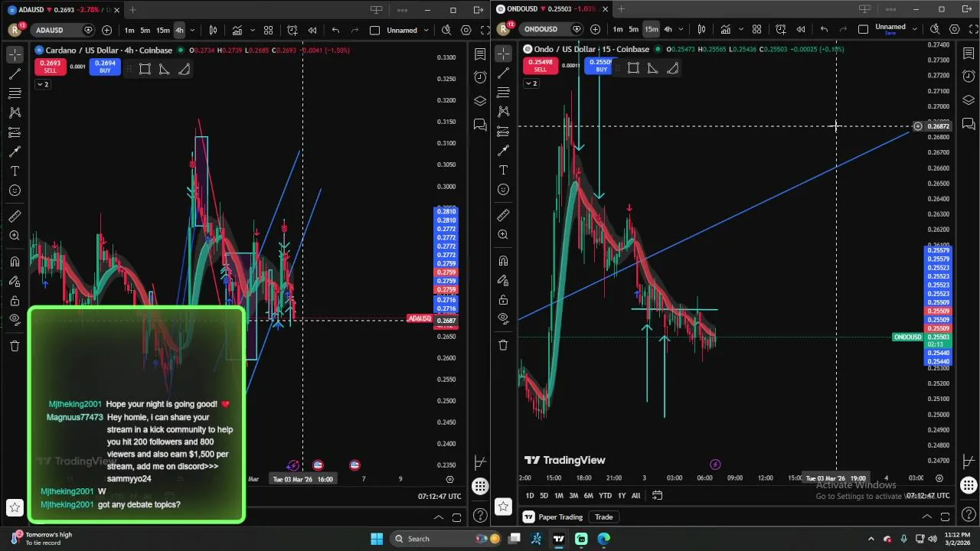Expand the indicators favorites arrow in the ONDOUSD window
Screen dimensions: 980x551
tap(740, 29)
